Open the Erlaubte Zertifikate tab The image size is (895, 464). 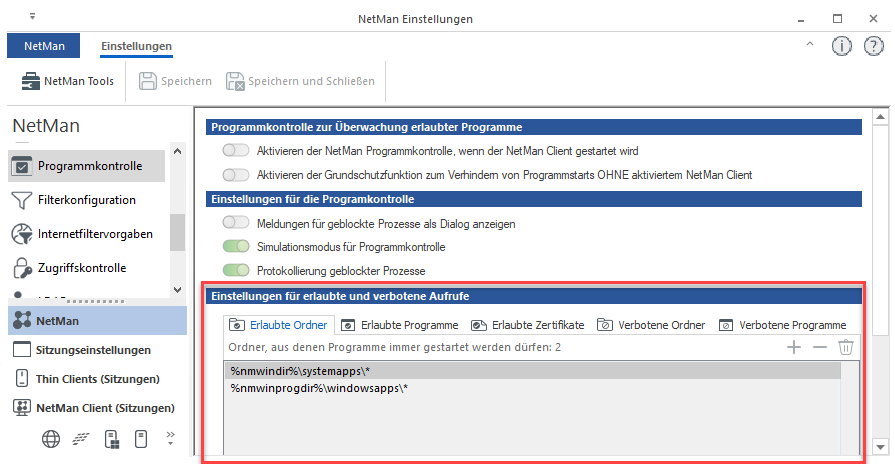click(528, 325)
